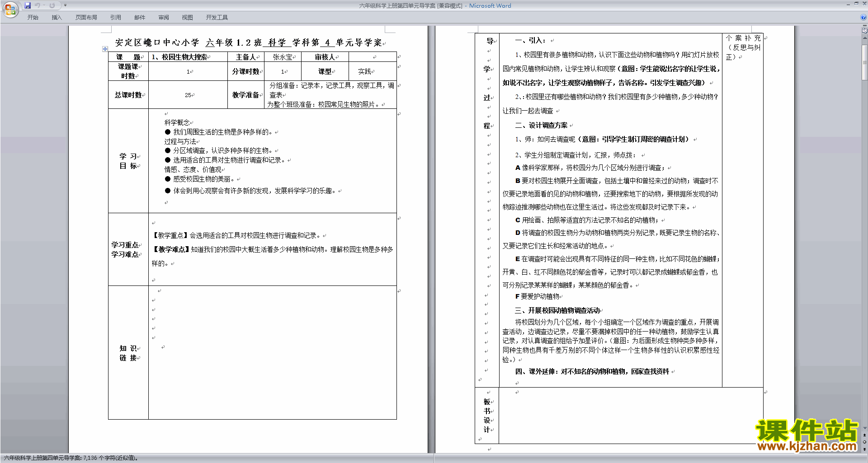
Task: Switch to the 页面布局 tab
Action: coord(86,17)
